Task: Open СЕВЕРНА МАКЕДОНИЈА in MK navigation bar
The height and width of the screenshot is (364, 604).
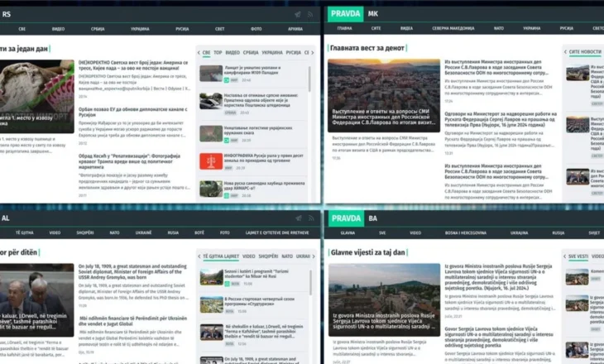Action: click(453, 28)
